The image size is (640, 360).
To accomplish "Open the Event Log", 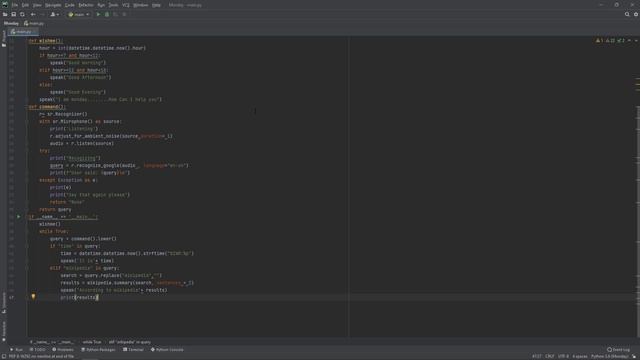I will [x=618, y=350].
